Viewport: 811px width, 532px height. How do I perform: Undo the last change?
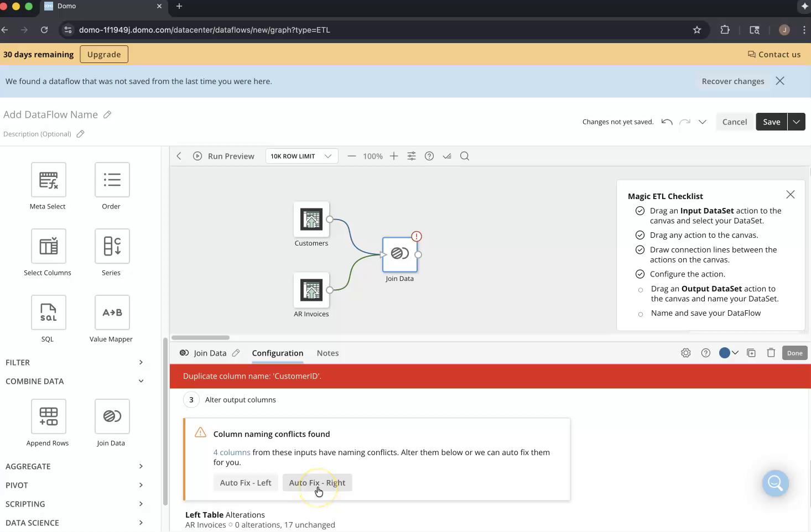coord(667,122)
